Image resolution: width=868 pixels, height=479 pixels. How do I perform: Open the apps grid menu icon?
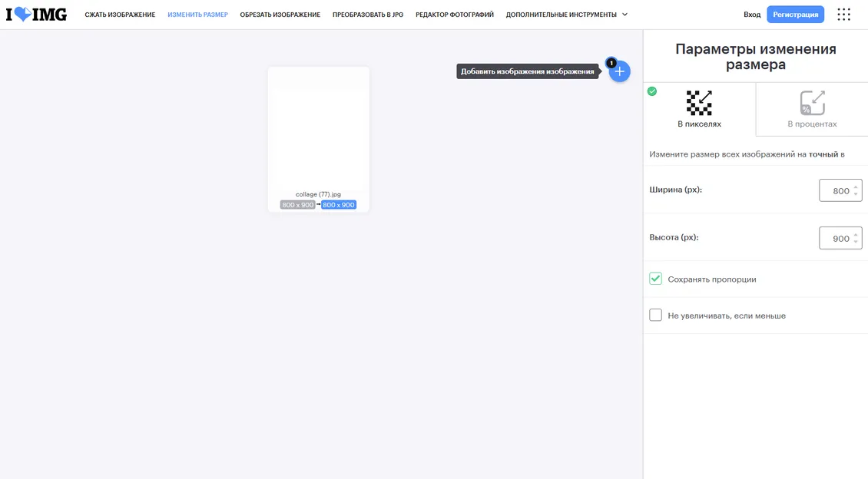(x=843, y=15)
